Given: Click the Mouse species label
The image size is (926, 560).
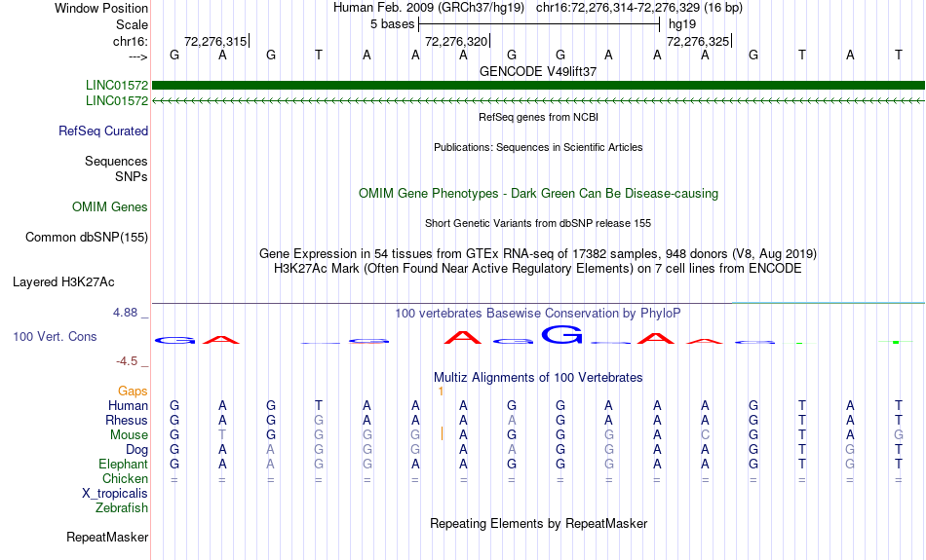Looking at the screenshot, I should pyautogui.click(x=129, y=435).
